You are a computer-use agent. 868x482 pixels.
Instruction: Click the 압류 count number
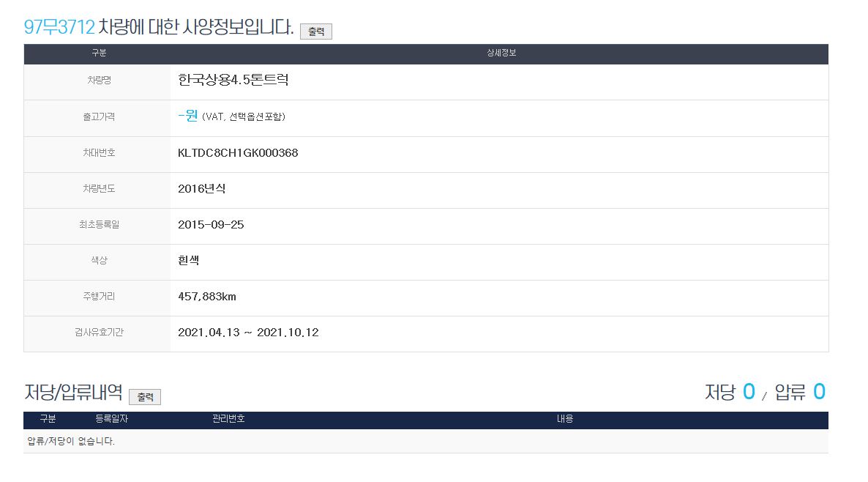click(x=819, y=392)
